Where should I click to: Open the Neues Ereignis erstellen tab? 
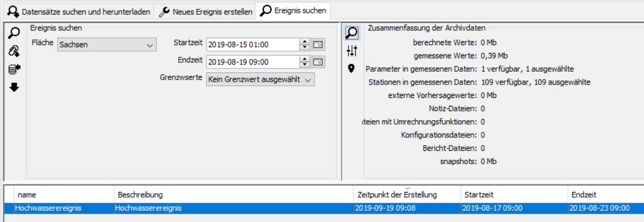click(205, 12)
